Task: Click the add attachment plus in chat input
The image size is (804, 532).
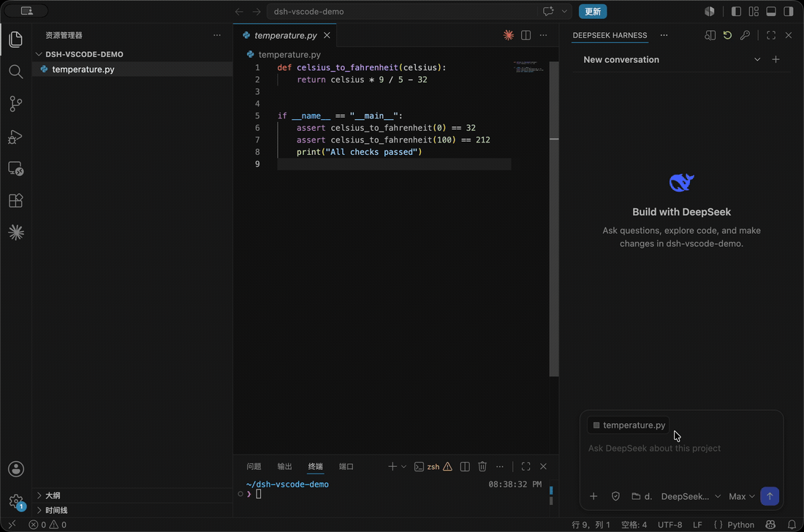Action: tap(593, 496)
